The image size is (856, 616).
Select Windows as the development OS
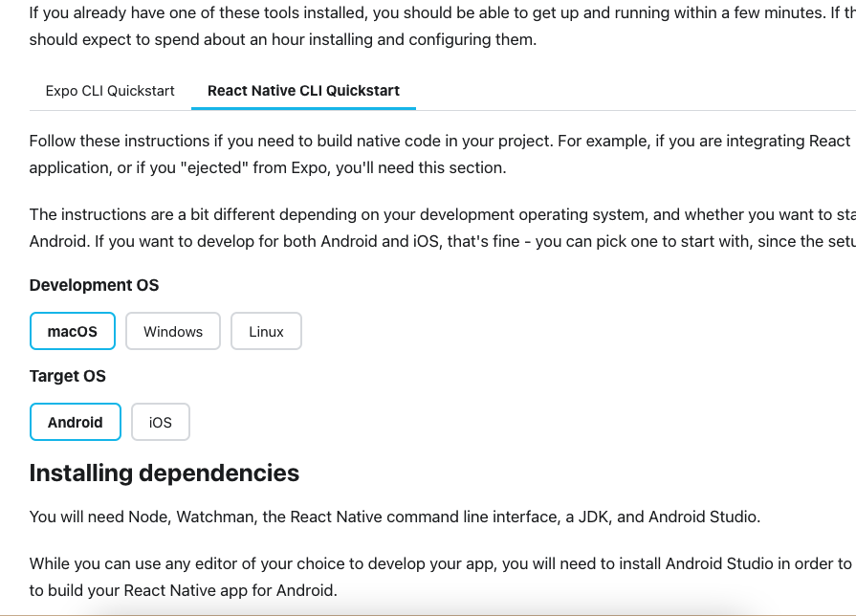(x=173, y=332)
